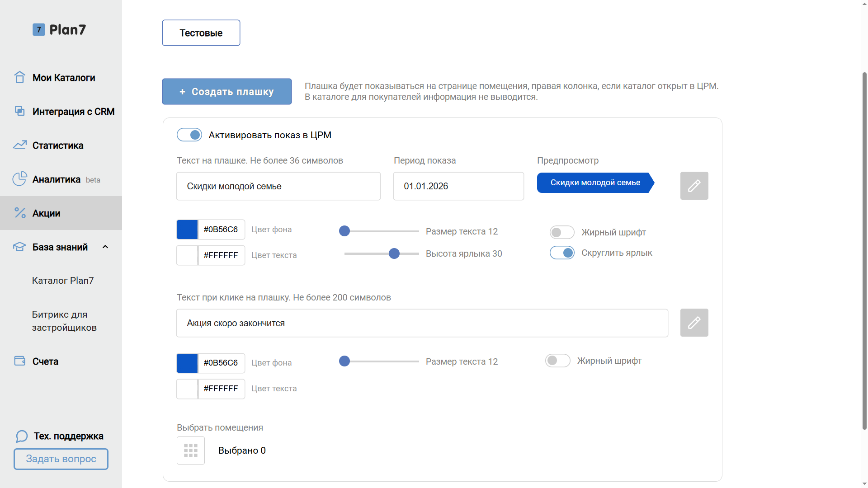
Task: Turn off the Скруглить ярлык switch
Action: 562,253
